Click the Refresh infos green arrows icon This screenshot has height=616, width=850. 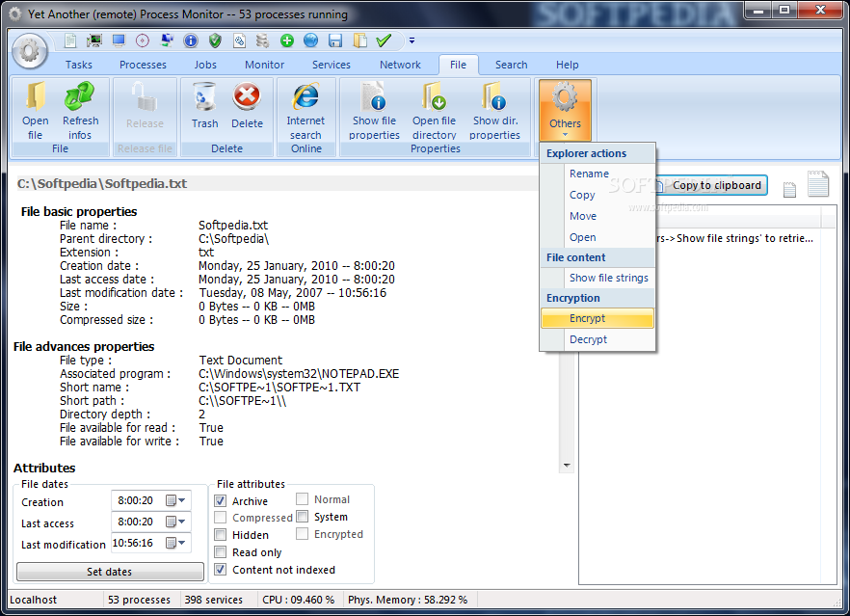(80, 96)
